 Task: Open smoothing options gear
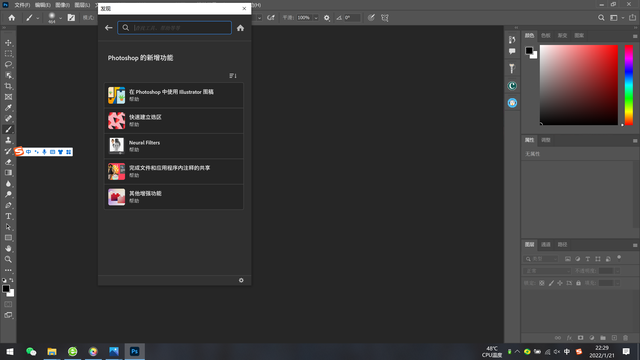tap(327, 18)
